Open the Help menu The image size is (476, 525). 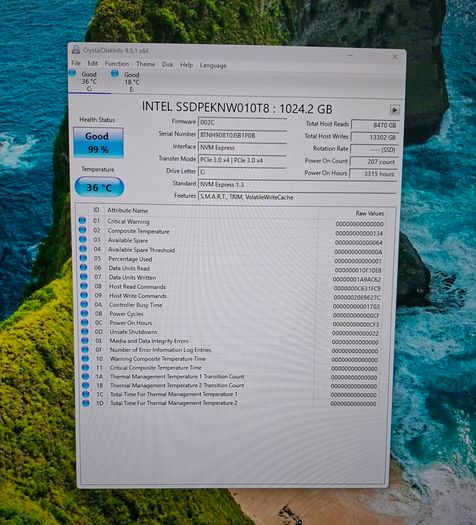tap(186, 65)
